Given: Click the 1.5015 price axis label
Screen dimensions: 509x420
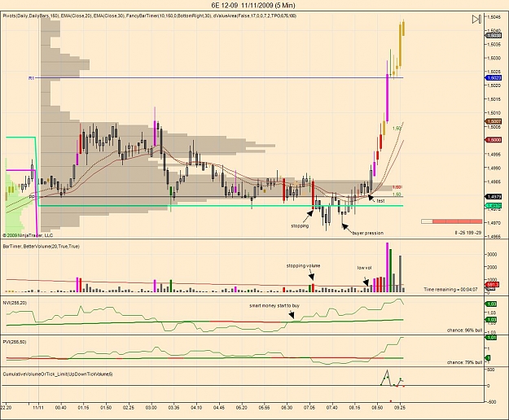Looking at the screenshot, I should (x=494, y=99).
